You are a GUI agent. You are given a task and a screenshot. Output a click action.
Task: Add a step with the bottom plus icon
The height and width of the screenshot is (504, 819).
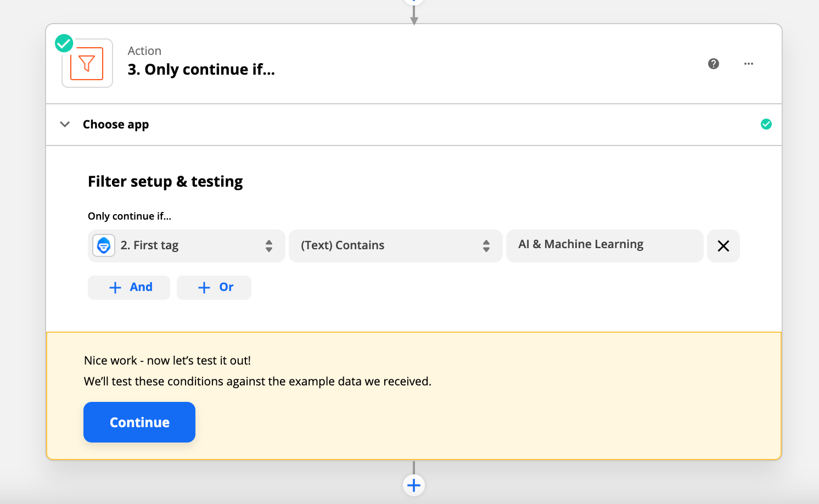[x=414, y=485]
